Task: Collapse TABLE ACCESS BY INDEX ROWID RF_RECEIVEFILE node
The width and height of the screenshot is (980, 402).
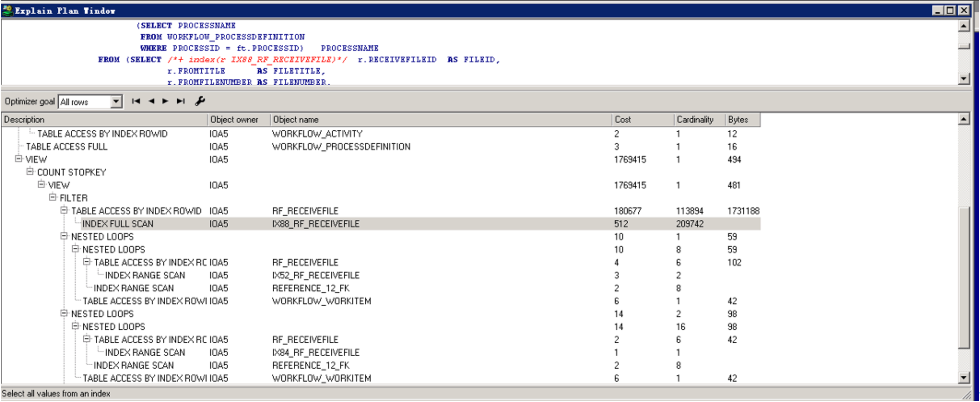Action: coord(63,210)
